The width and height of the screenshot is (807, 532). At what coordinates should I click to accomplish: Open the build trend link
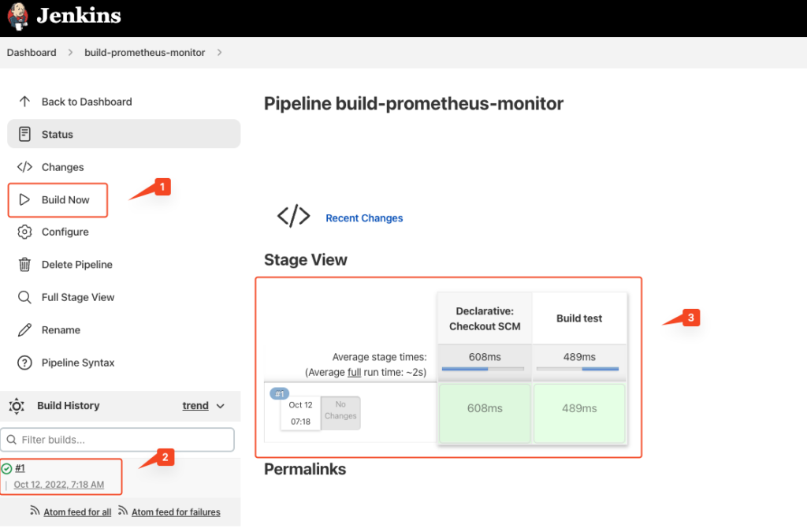tap(195, 405)
